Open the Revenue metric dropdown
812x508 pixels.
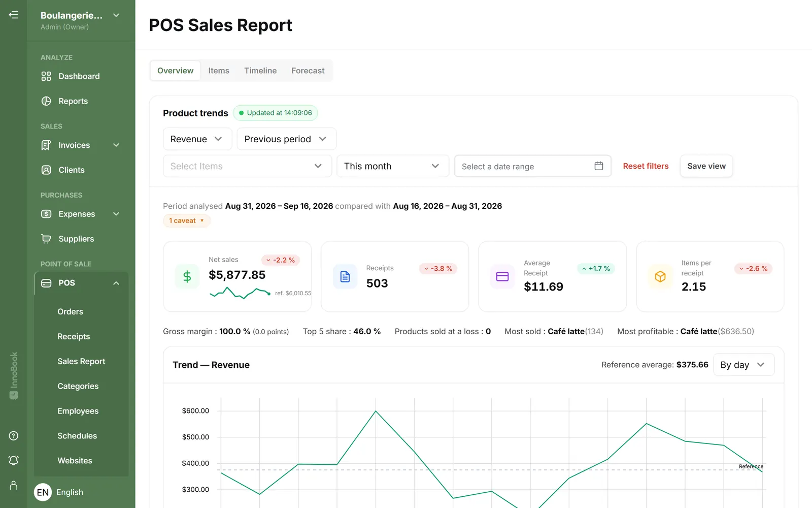pyautogui.click(x=197, y=139)
